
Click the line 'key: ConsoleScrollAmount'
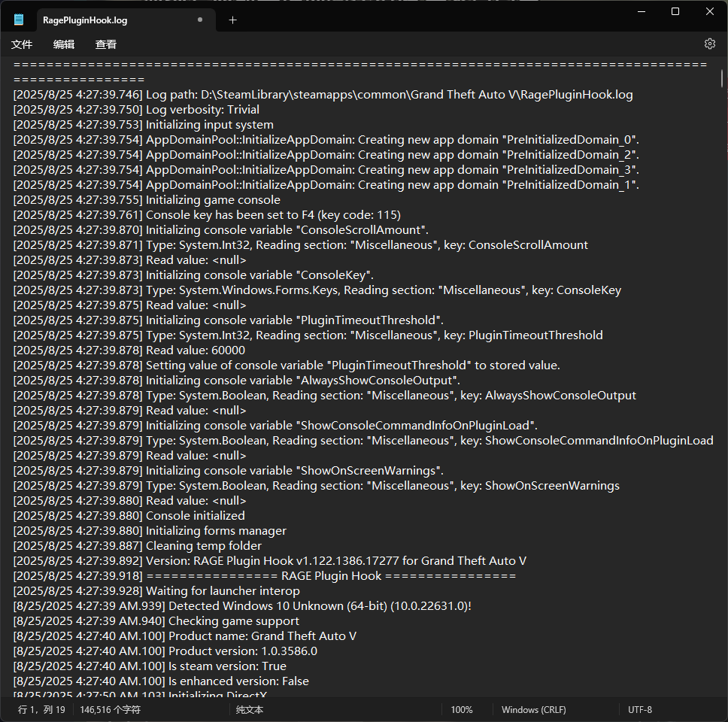301,245
